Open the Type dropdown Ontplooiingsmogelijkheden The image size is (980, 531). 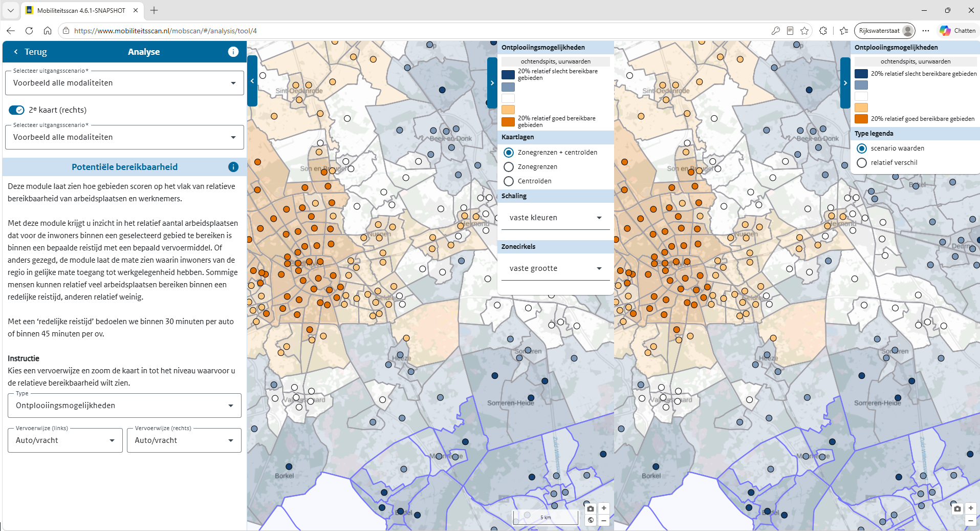point(124,406)
